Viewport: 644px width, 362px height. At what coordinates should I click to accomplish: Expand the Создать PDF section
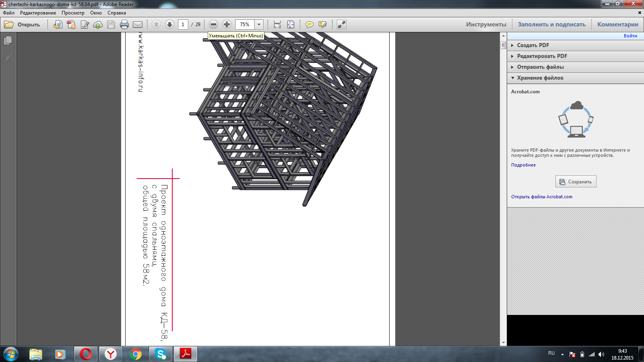[x=533, y=45]
